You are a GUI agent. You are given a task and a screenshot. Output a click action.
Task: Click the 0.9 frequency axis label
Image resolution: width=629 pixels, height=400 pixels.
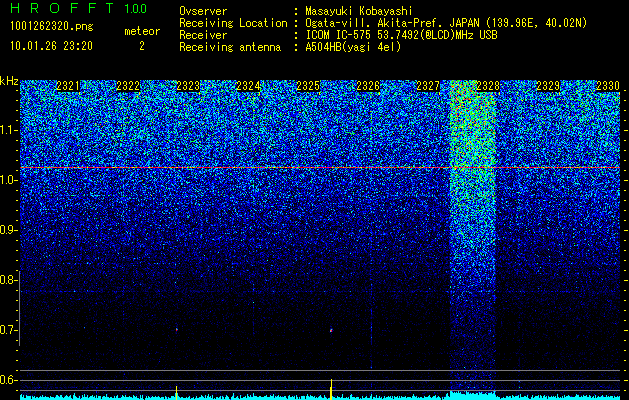pos(8,230)
